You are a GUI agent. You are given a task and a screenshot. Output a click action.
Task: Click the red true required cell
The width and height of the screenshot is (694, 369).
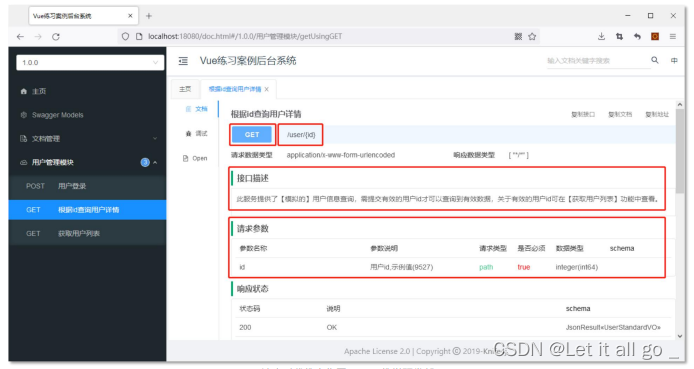524,267
